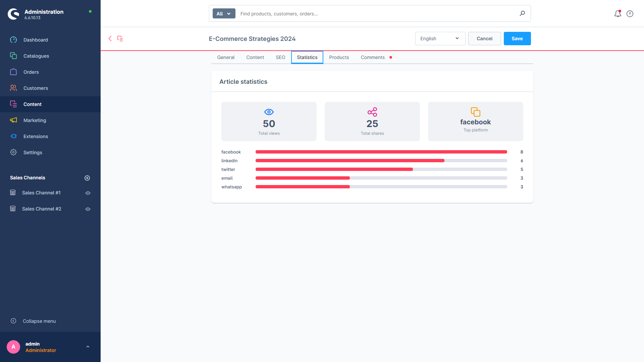Image resolution: width=644 pixels, height=362 pixels.
Task: Click the facebook shares progress bar
Action: pyautogui.click(x=381, y=152)
